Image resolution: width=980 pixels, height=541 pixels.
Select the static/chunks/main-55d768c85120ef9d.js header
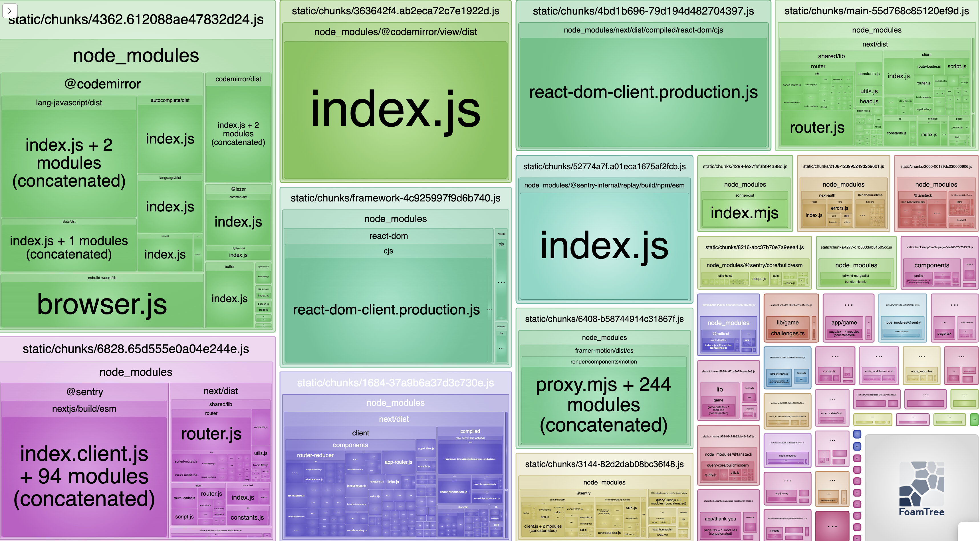coord(876,11)
